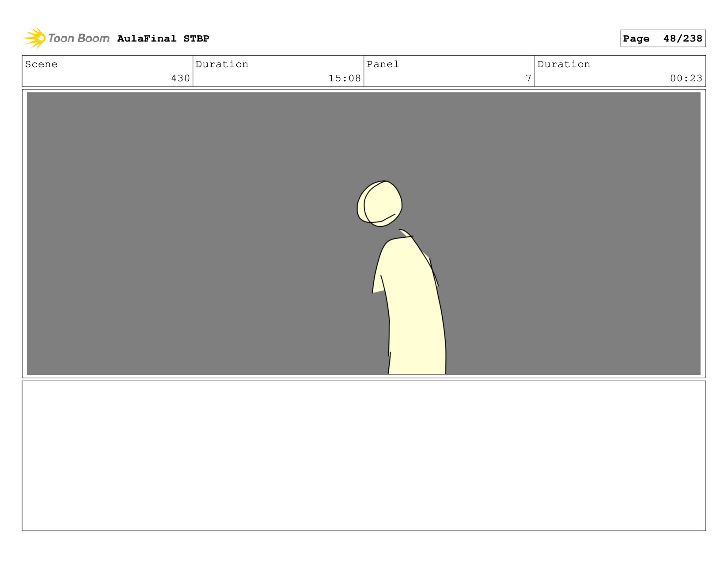Click the Scene label
The width and height of the screenshot is (728, 564).
41,64
